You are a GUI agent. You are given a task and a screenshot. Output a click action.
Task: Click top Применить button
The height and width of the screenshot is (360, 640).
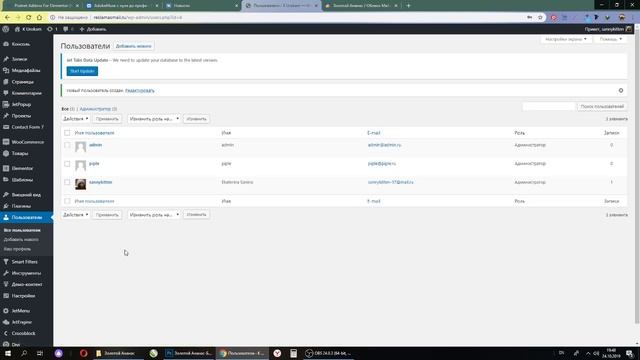pyautogui.click(x=107, y=119)
